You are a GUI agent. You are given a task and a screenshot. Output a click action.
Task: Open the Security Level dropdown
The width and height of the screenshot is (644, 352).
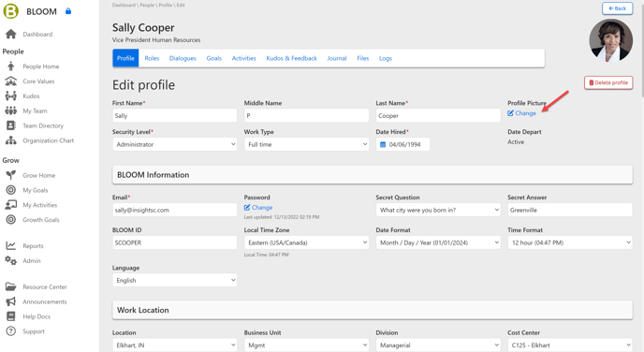[x=174, y=144]
